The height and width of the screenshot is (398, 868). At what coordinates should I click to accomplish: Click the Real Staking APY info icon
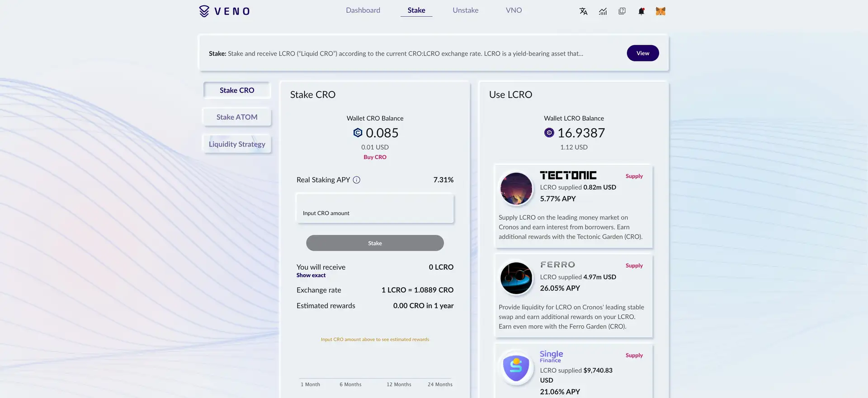357,180
